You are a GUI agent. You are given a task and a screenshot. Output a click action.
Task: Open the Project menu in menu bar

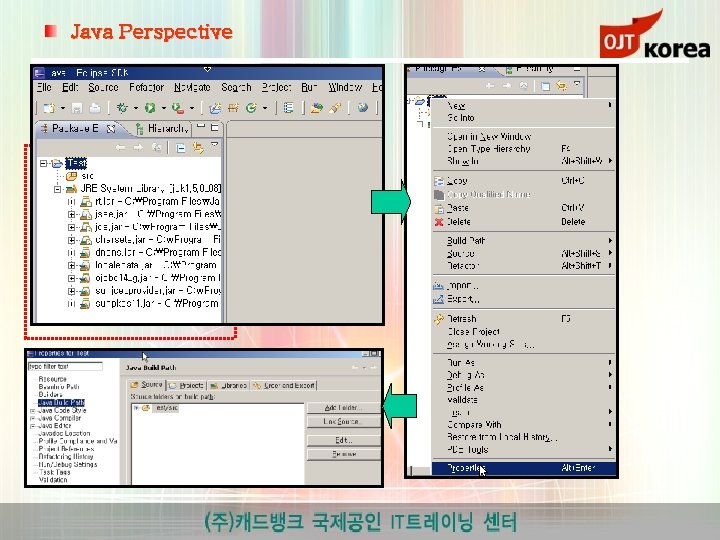276,87
